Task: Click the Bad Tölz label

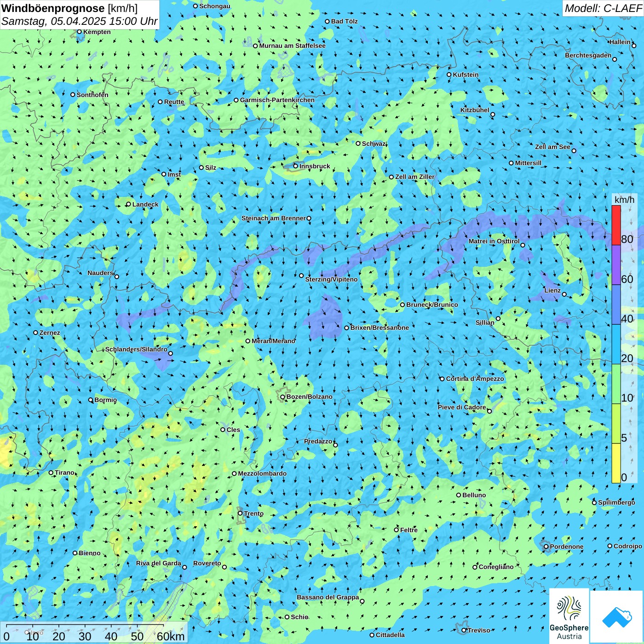Action: (x=344, y=21)
